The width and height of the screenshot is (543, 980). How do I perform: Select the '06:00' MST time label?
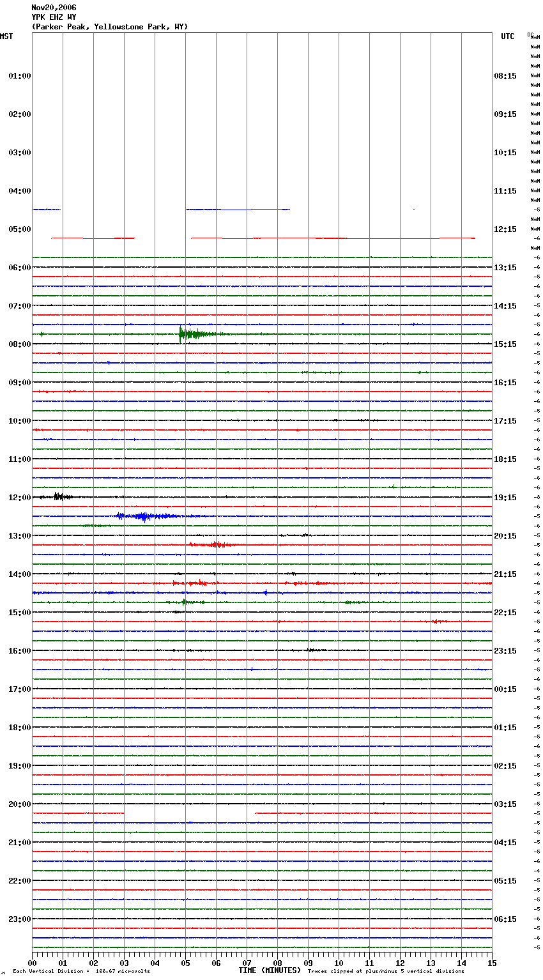[20, 268]
